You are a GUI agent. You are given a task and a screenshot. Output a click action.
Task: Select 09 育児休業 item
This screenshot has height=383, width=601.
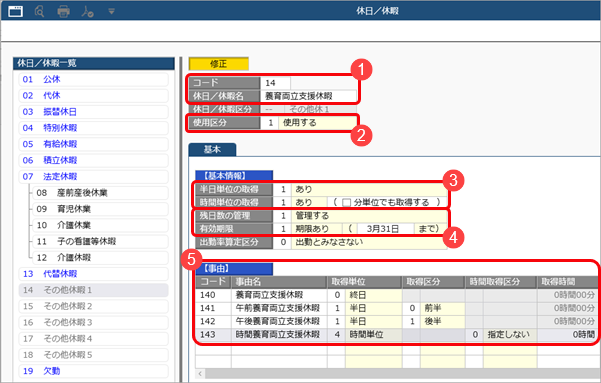(100, 209)
